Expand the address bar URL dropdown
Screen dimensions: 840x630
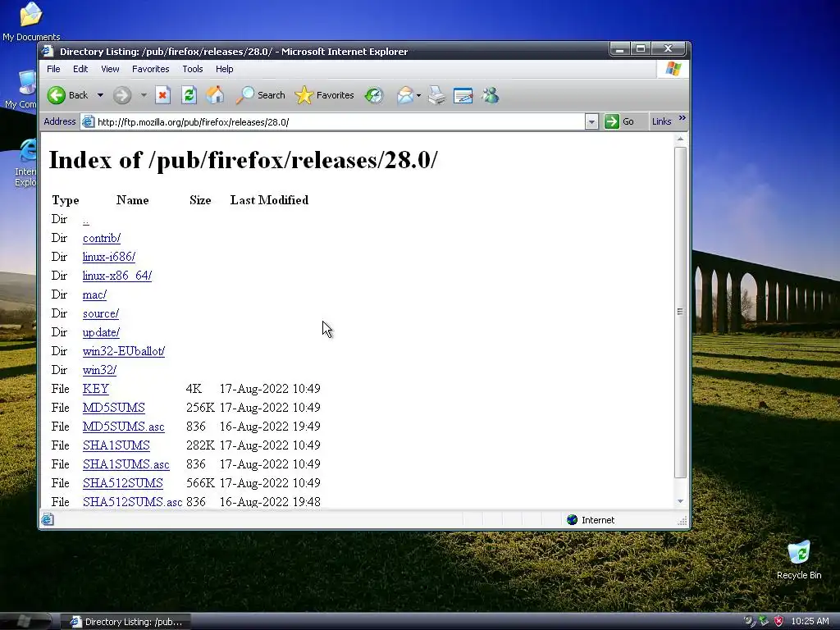tap(591, 122)
